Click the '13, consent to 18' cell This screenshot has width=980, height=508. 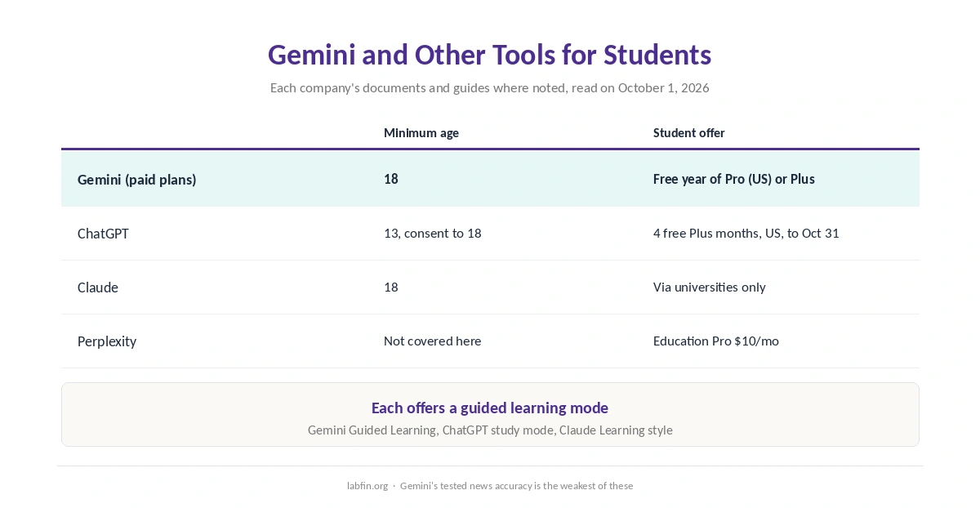[x=433, y=234]
